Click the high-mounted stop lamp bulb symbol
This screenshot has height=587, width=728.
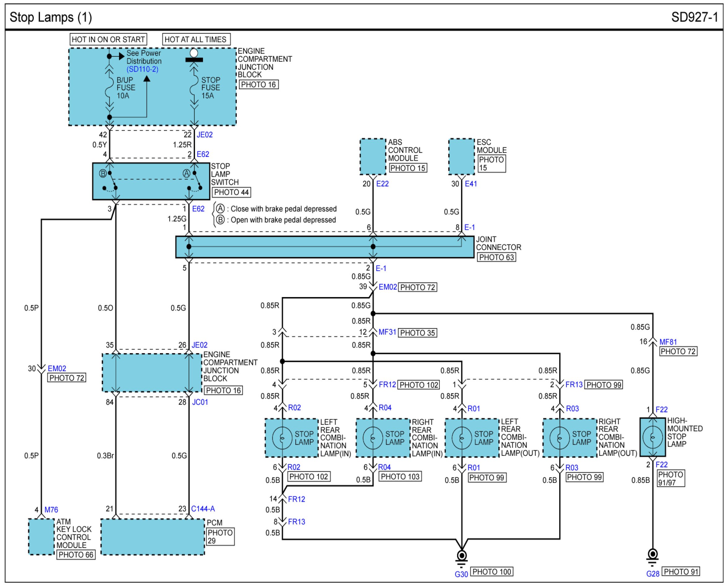click(653, 437)
